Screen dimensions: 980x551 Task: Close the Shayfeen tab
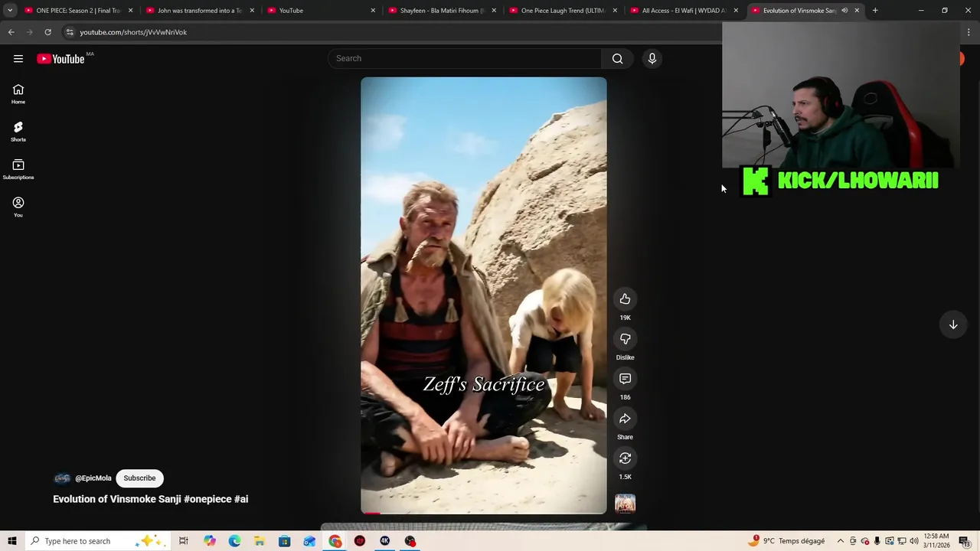494,11
